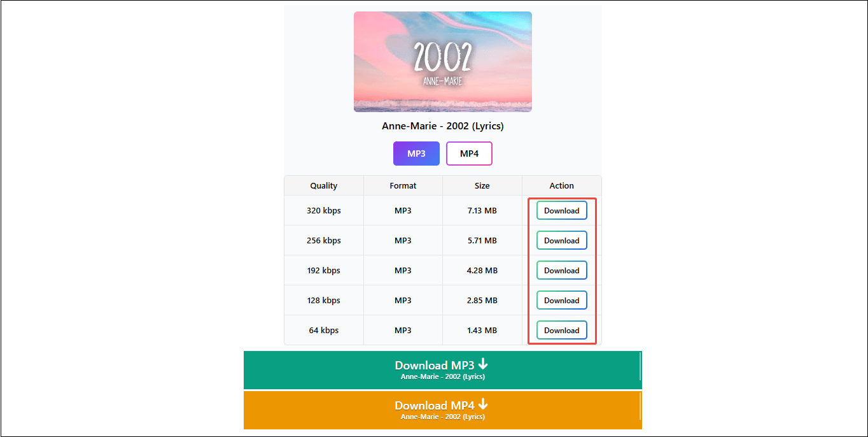Download the 320 kbps MP3 file
Viewport: 868px width, 437px height.
click(x=561, y=210)
